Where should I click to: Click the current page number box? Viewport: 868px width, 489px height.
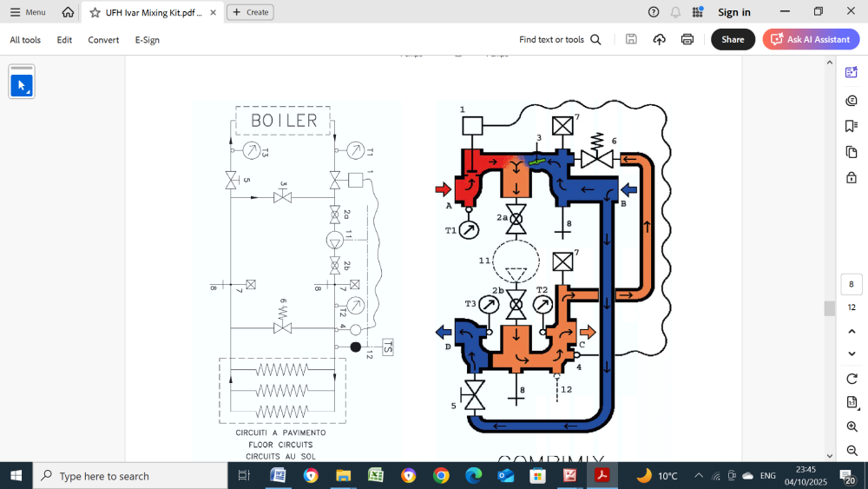coord(852,284)
